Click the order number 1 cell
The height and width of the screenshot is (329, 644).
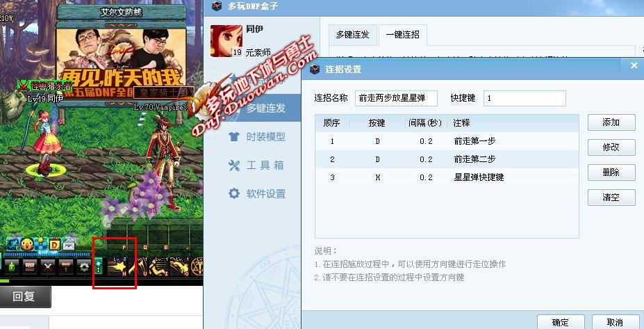coord(332,141)
